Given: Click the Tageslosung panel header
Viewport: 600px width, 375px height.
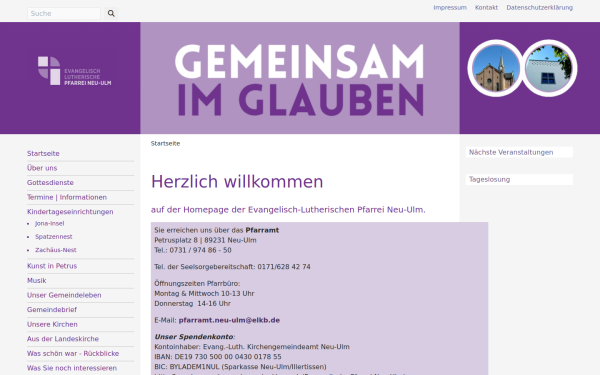Looking at the screenshot, I should [519, 179].
